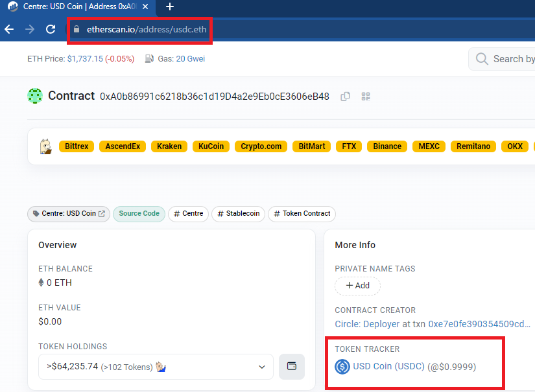Click the (@$0.9999) token price text
Screen dimensions: 535x392
tap(452, 367)
